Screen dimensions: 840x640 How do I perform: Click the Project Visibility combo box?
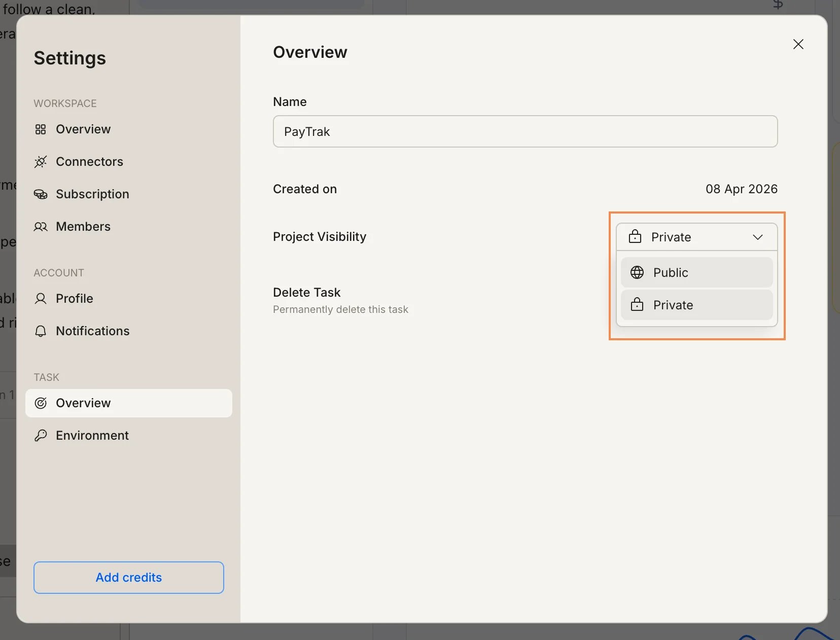tap(697, 237)
